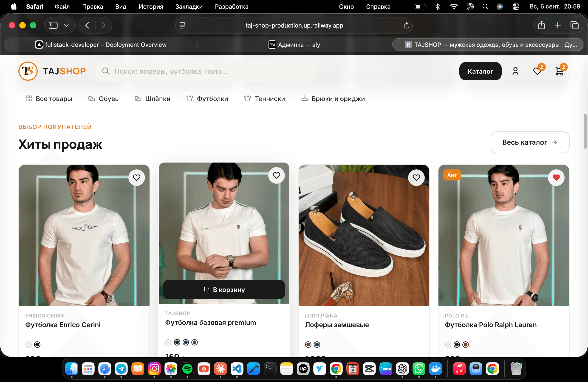588x382 pixels.
Task: Add Футболка базовая premium via В корзину
Action: (x=224, y=289)
